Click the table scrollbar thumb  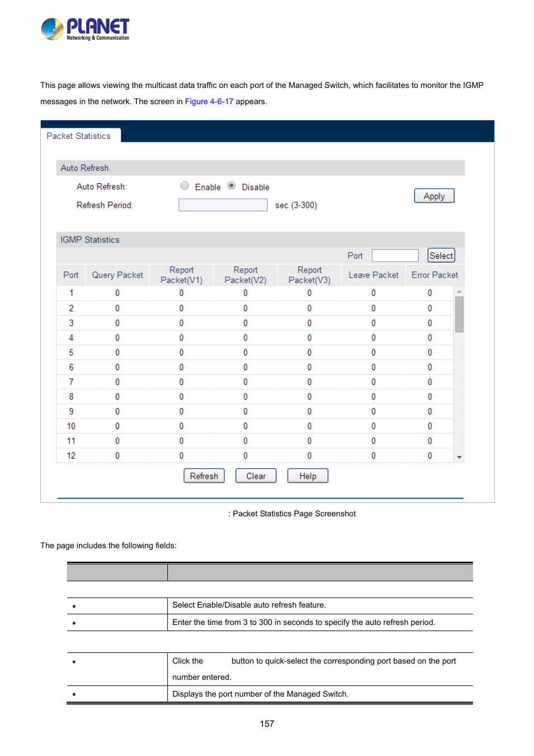click(x=459, y=315)
